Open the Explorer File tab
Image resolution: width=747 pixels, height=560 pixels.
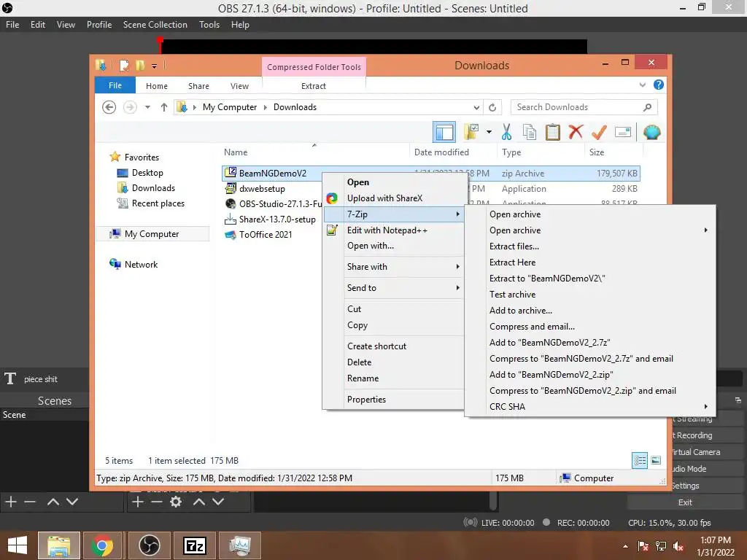coord(115,85)
